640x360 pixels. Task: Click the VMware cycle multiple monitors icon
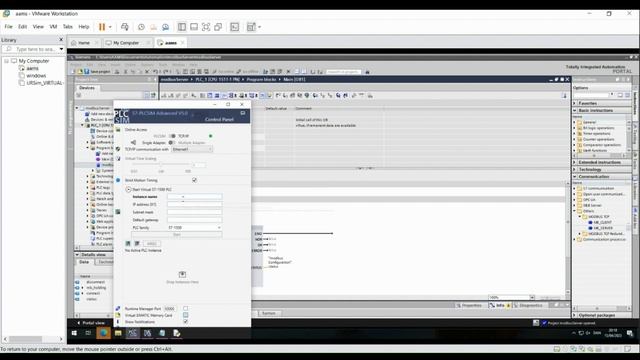[251, 27]
